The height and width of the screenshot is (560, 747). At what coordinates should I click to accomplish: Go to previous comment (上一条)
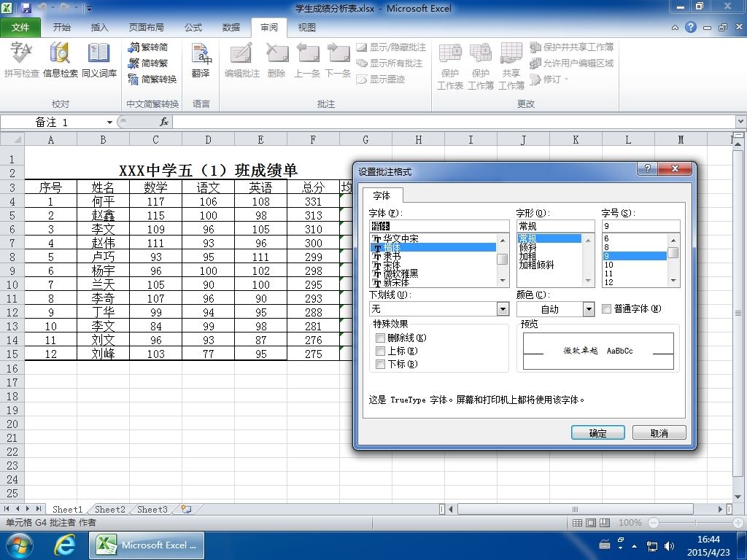(x=307, y=60)
